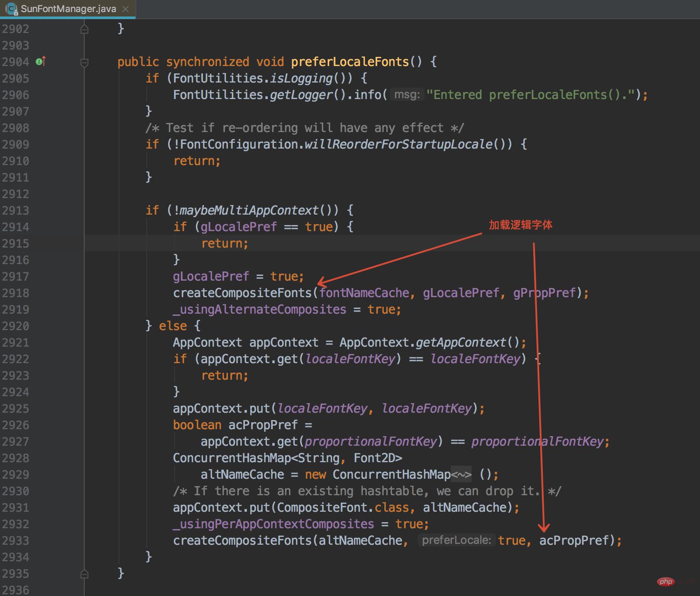This screenshot has width=700, height=596.
Task: Click line number 2933 in the gutter
Action: (x=16, y=540)
